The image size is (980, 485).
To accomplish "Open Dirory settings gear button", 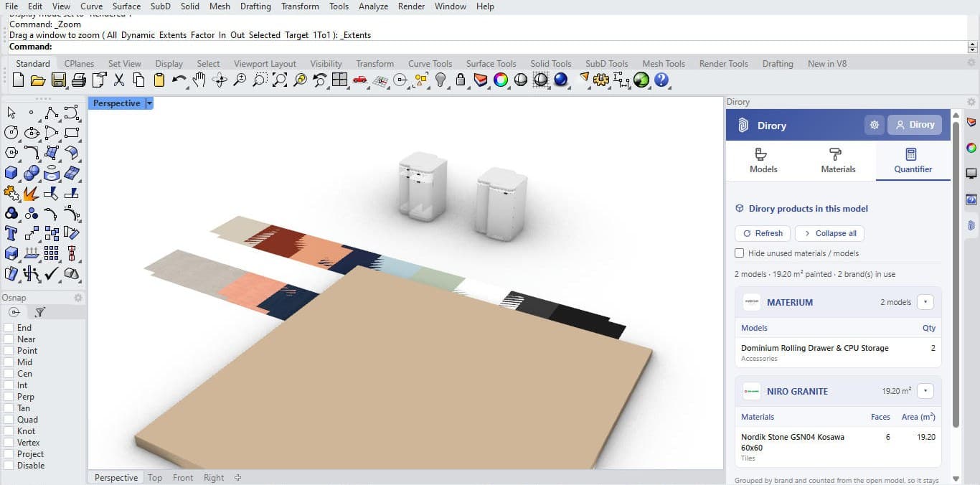I will point(874,125).
